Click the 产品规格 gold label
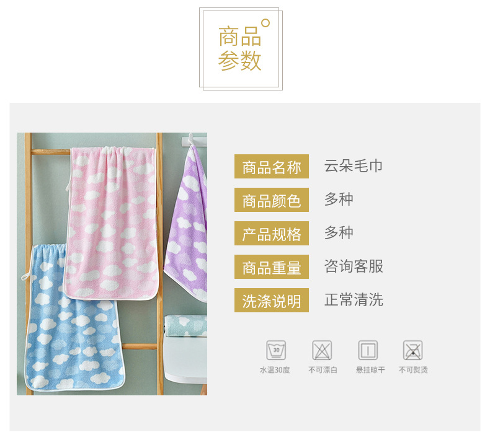Image resolution: width=490 pixels, height=448 pixels. pyautogui.click(x=272, y=233)
